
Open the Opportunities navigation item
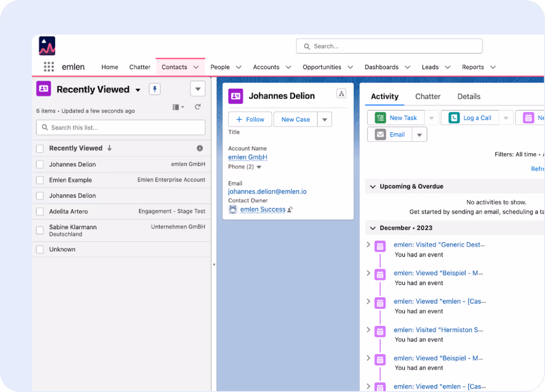coord(322,67)
